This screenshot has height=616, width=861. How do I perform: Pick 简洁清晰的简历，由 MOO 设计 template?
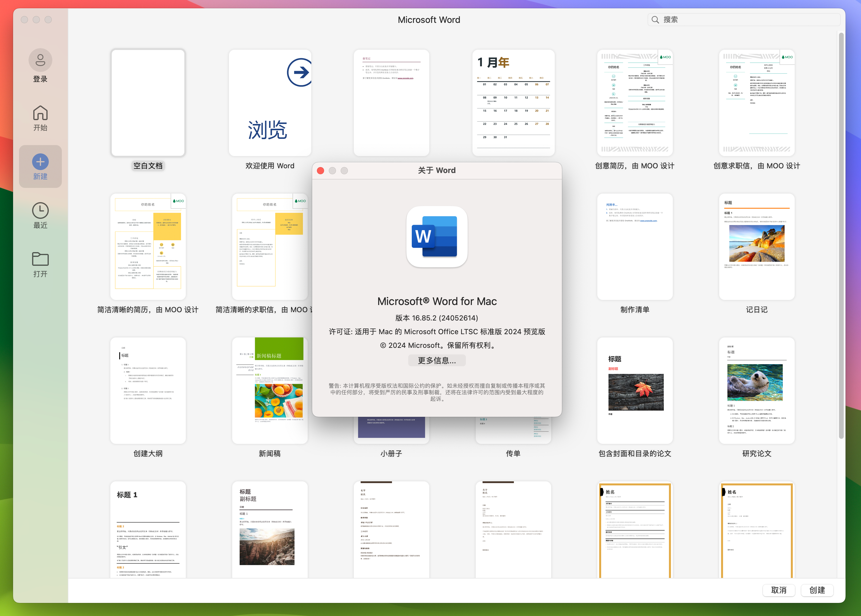(148, 246)
